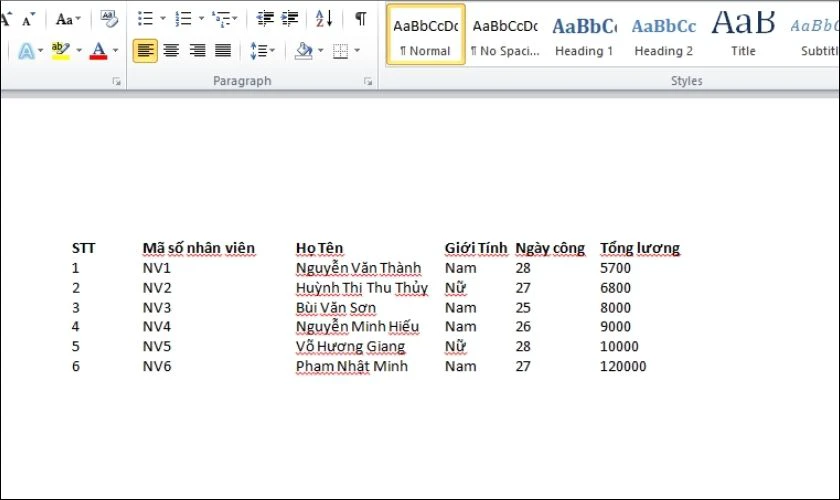Click the salary value '120000'

click(623, 367)
